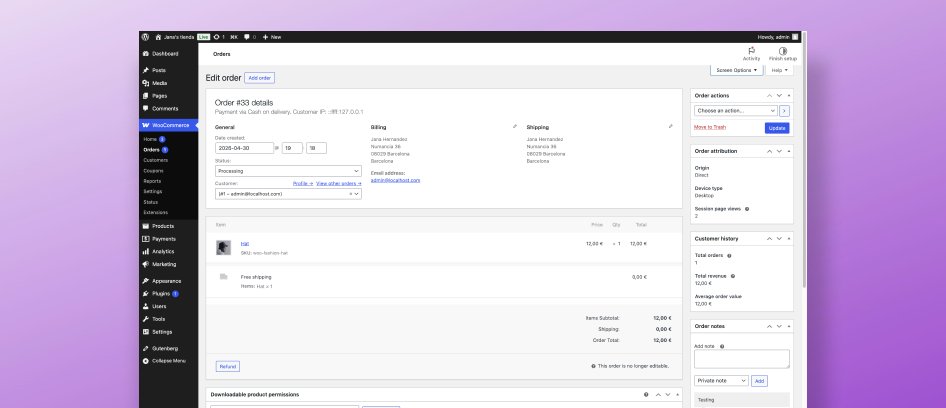This screenshot has width=946, height=408.
Task: Click the Refund button
Action: coord(227,366)
